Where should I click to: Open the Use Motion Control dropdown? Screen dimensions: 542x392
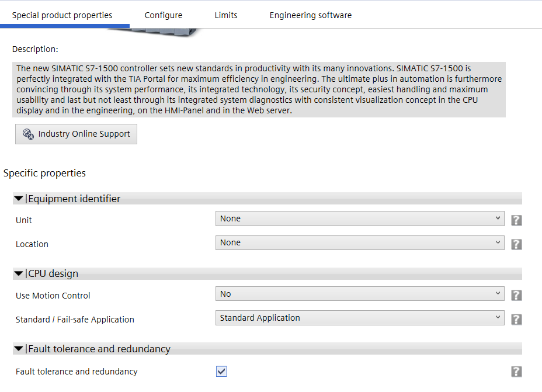pyautogui.click(x=360, y=293)
